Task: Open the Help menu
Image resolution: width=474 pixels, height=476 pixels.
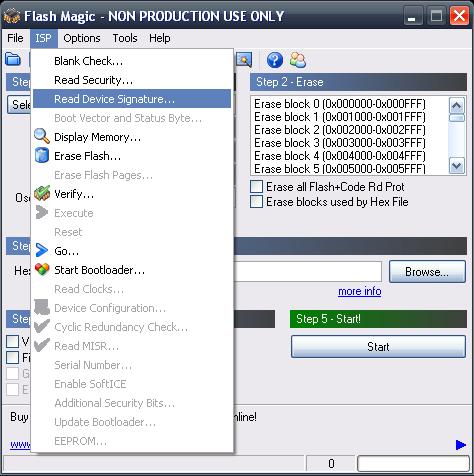Action: coord(160,38)
